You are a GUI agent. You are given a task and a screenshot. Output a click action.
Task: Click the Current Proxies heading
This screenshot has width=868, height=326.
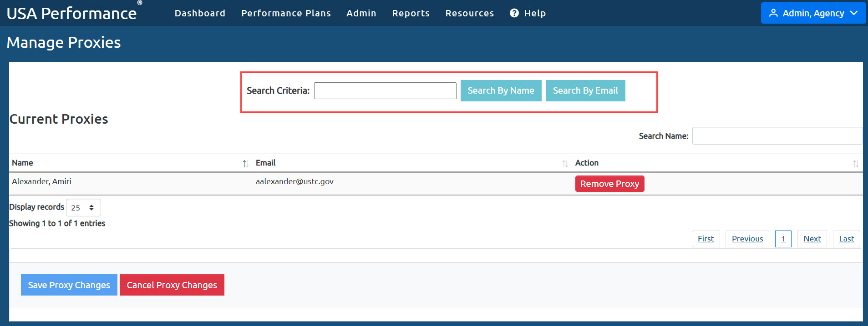59,119
